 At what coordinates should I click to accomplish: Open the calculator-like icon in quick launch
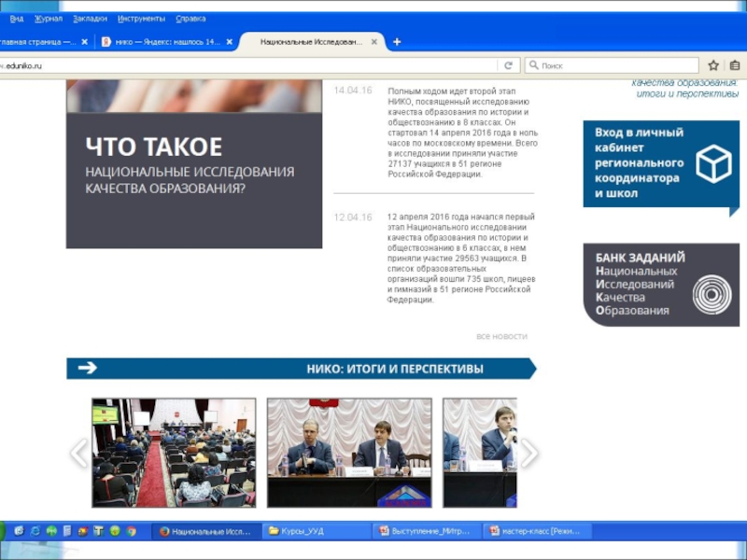[x=67, y=531]
